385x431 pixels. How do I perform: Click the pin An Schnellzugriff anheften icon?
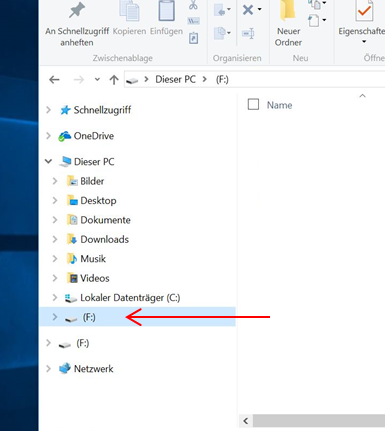tap(77, 10)
